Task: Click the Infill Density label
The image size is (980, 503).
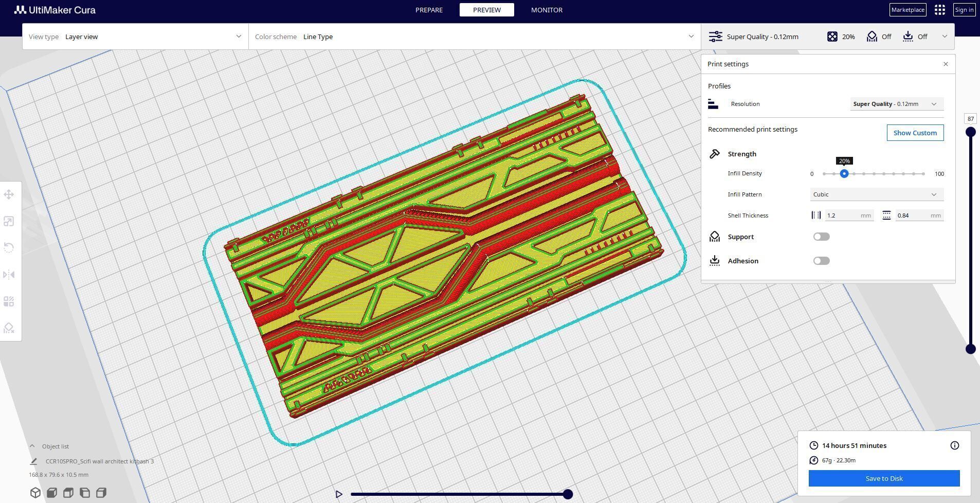Action: click(x=745, y=173)
